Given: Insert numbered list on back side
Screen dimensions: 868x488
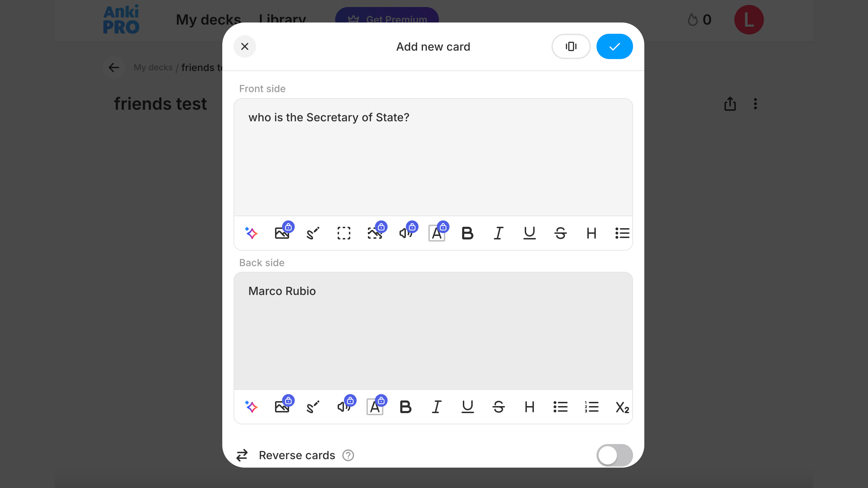Looking at the screenshot, I should pos(592,407).
